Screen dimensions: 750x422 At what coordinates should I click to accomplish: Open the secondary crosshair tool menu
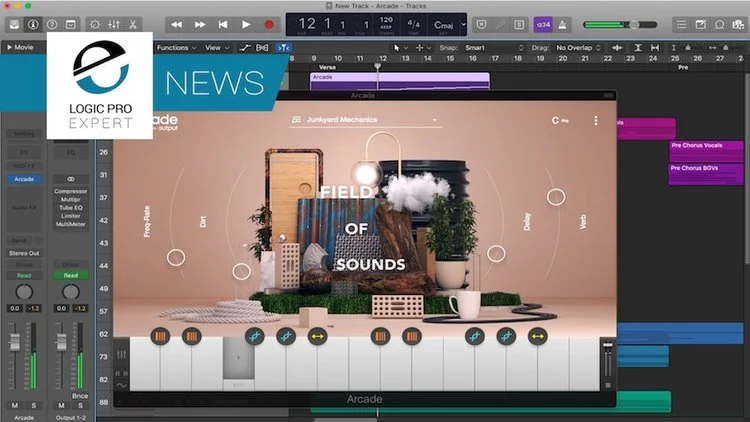[423, 48]
